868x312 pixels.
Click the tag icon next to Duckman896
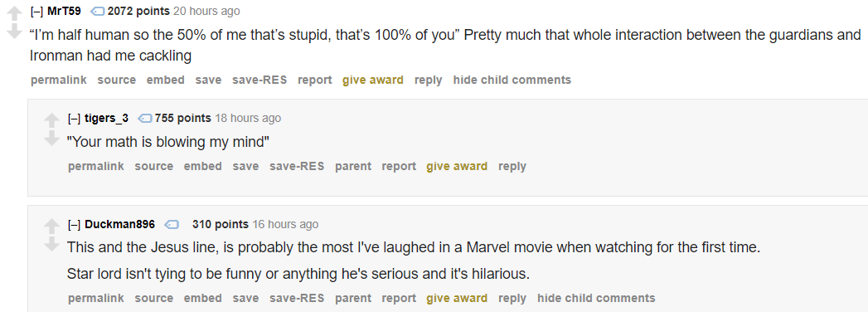(172, 224)
